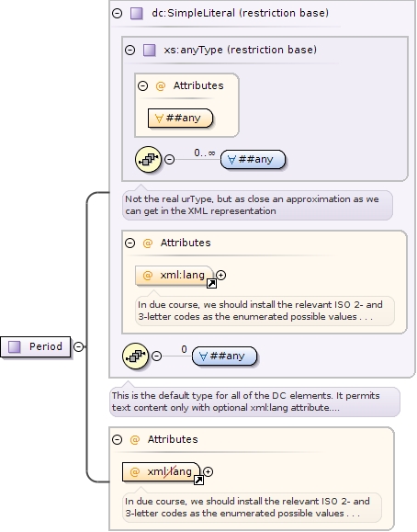Image resolution: width=417 pixels, height=532 pixels.
Task: Collapse the xs:anyType restriction base section
Action: tap(130, 51)
